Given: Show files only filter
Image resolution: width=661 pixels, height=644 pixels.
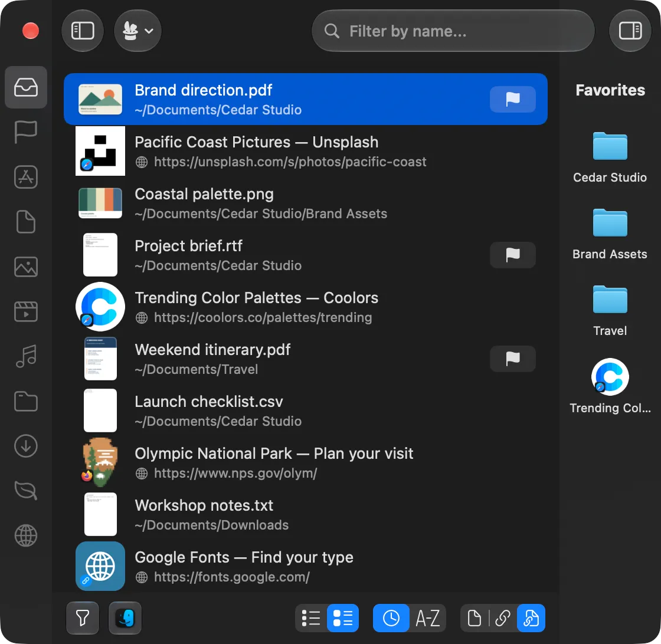Looking at the screenshot, I should 475,618.
